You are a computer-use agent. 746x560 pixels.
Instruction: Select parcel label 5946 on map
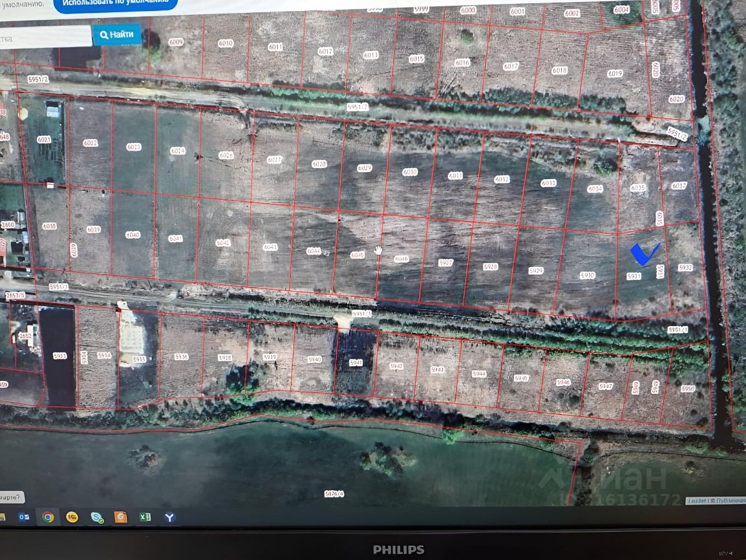[x=563, y=382]
